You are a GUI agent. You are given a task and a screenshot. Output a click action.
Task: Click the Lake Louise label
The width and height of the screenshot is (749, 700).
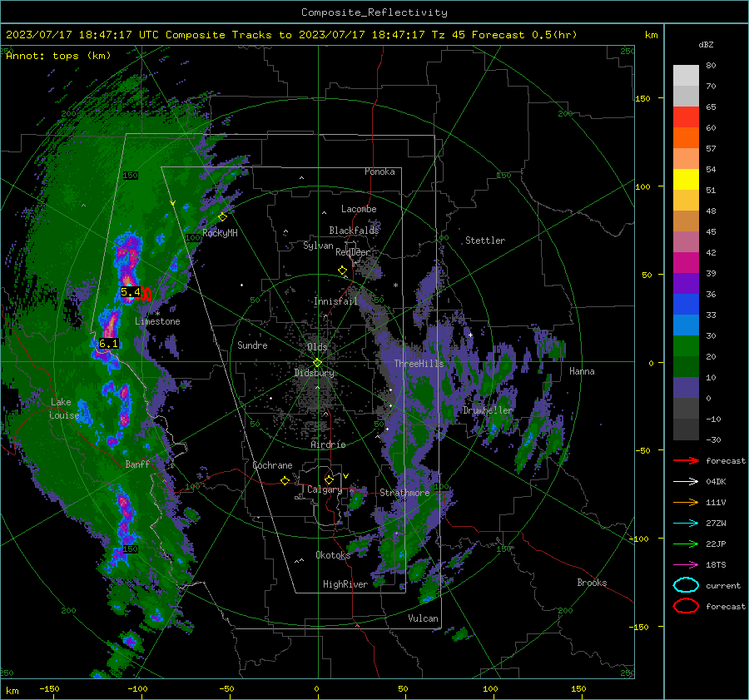click(65, 409)
